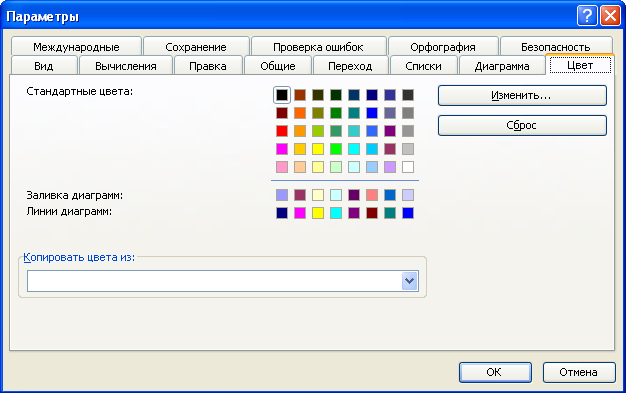Select the black swatch in standard colors
The width and height of the screenshot is (626, 393).
[x=282, y=95]
